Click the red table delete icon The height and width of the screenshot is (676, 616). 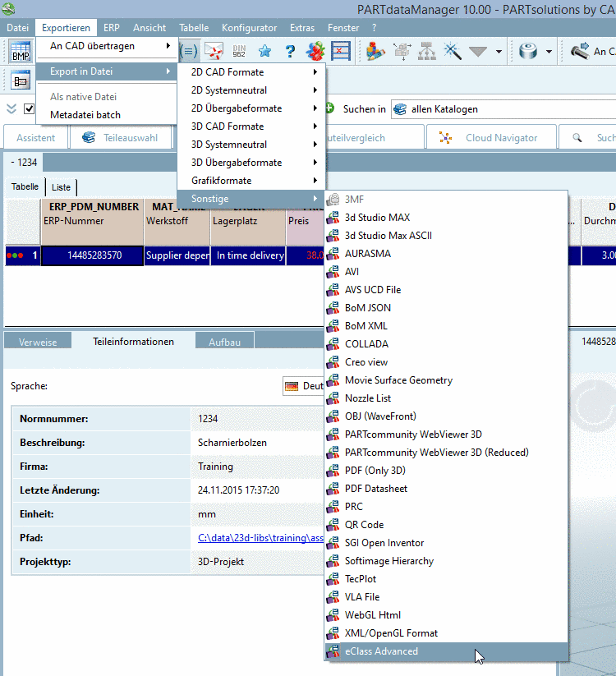tap(341, 51)
